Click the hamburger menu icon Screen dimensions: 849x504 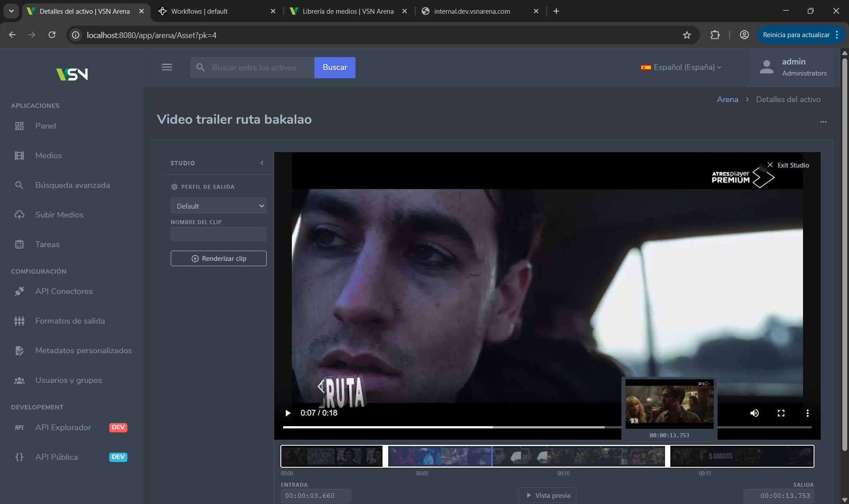tap(167, 67)
